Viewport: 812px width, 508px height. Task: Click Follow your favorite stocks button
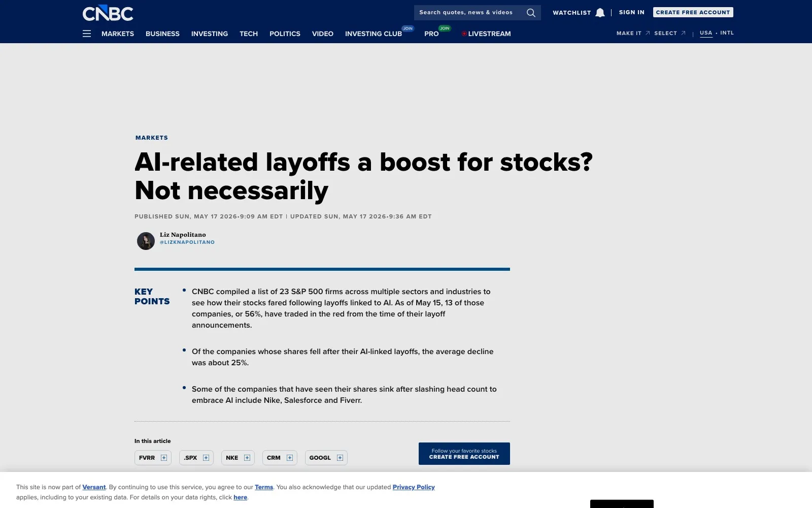[464, 454]
